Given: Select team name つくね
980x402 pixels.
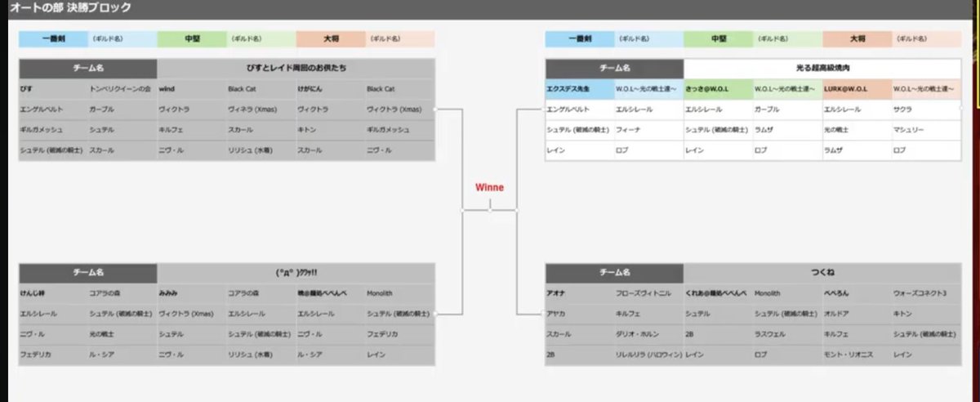Looking at the screenshot, I should [x=822, y=273].
